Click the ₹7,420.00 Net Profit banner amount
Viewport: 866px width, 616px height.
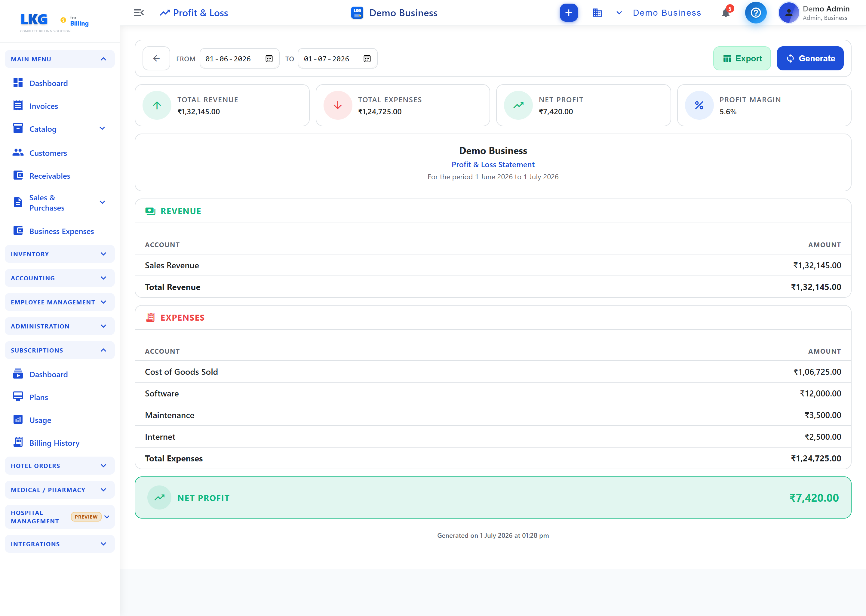coord(814,498)
